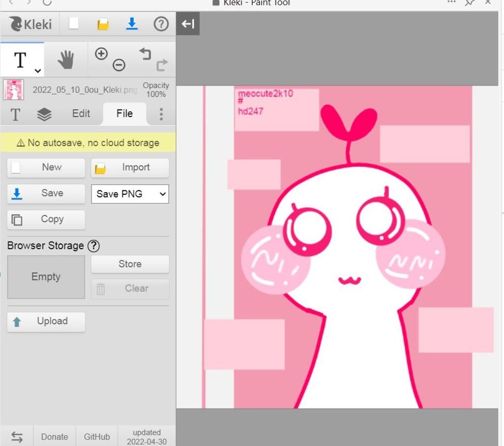Viewport: 504px width, 446px height.
Task: Click the No autosave warning banner
Action: (88, 143)
